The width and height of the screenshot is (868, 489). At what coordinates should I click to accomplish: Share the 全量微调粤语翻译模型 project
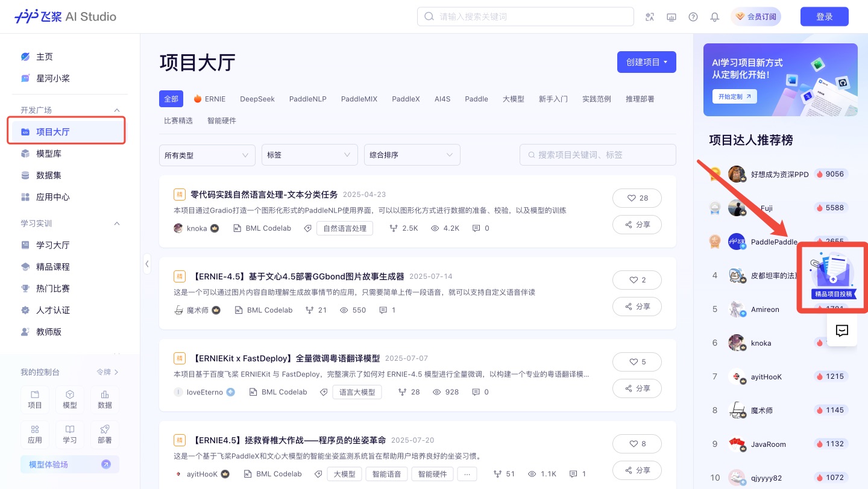coord(637,388)
